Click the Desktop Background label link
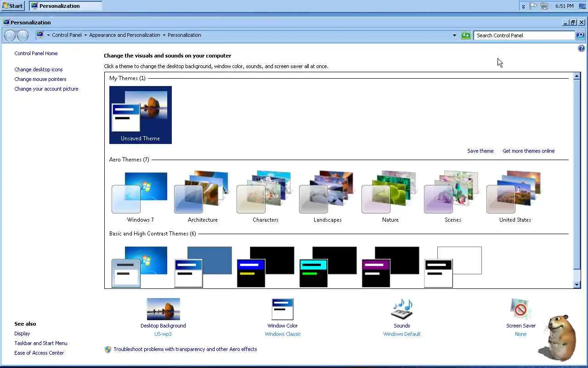The image size is (588, 368). tap(163, 326)
